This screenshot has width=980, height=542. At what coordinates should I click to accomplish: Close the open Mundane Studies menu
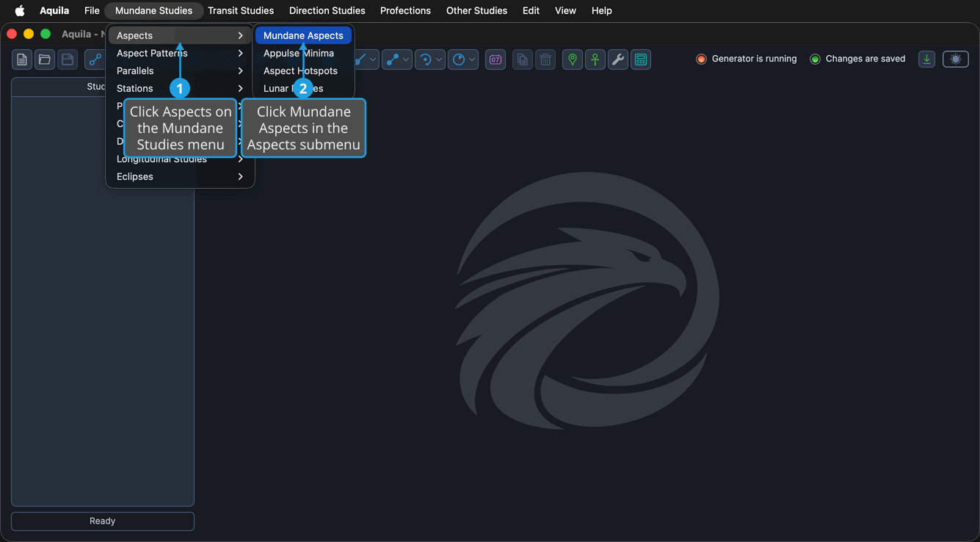coord(154,10)
